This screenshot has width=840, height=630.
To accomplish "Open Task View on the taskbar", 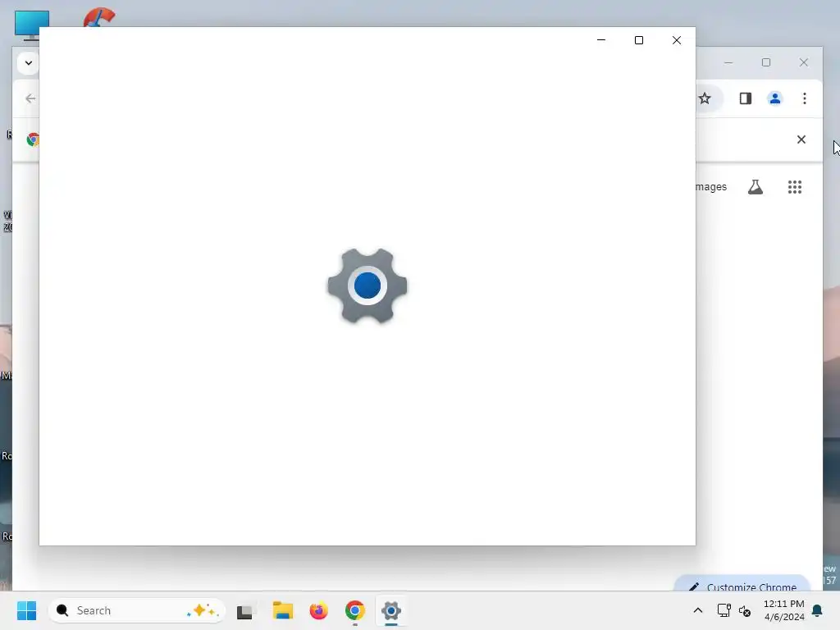I will 245,610.
